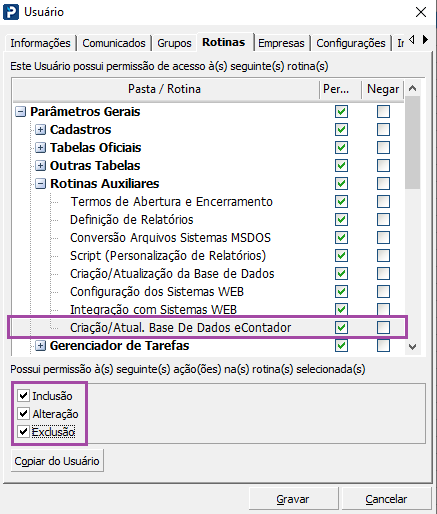Click the list scroll up arrow
437x514 pixels.
(412, 89)
